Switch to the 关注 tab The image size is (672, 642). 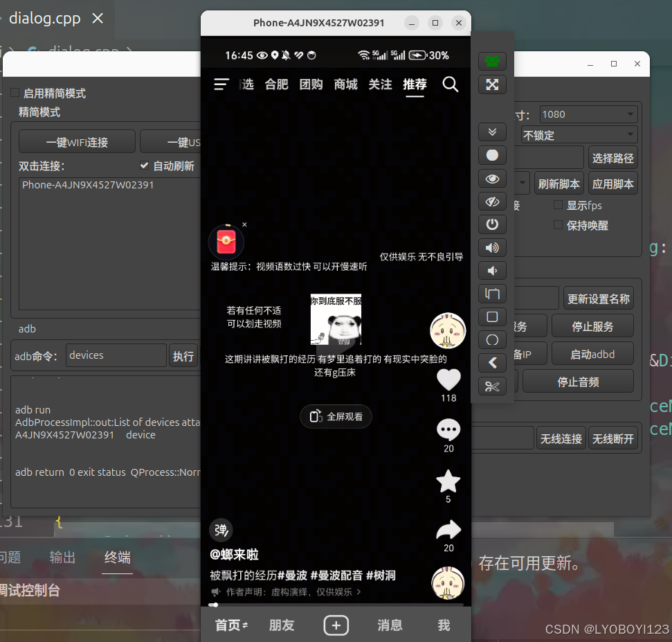(380, 84)
